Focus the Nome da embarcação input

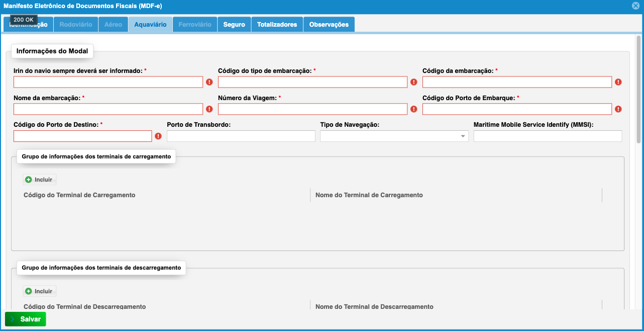(x=108, y=109)
